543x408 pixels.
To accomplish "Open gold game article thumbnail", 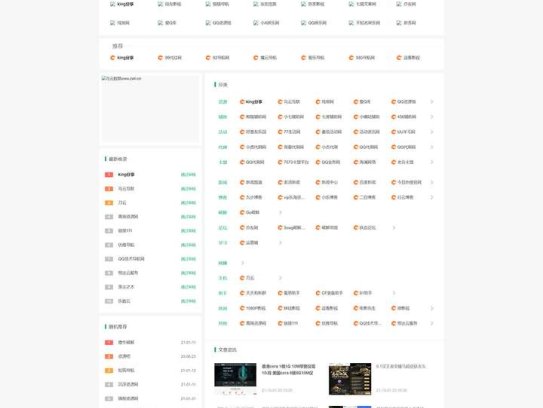I will point(350,379).
